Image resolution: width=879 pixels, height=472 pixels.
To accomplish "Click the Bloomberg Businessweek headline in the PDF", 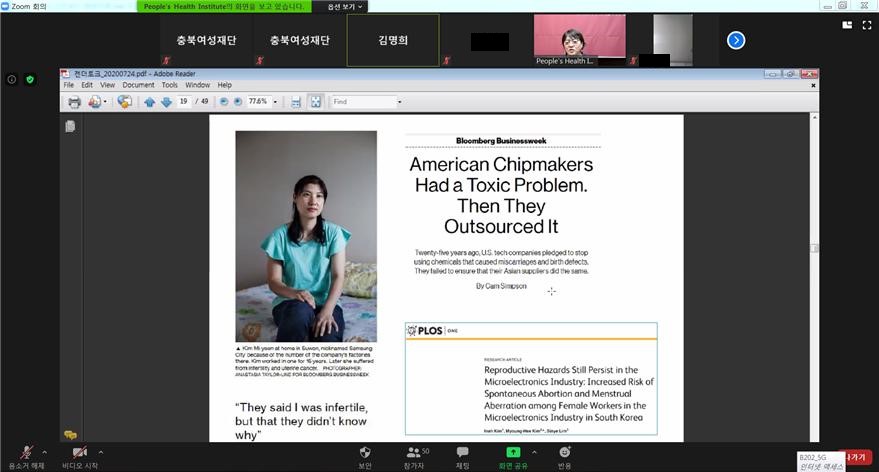I will (501, 195).
